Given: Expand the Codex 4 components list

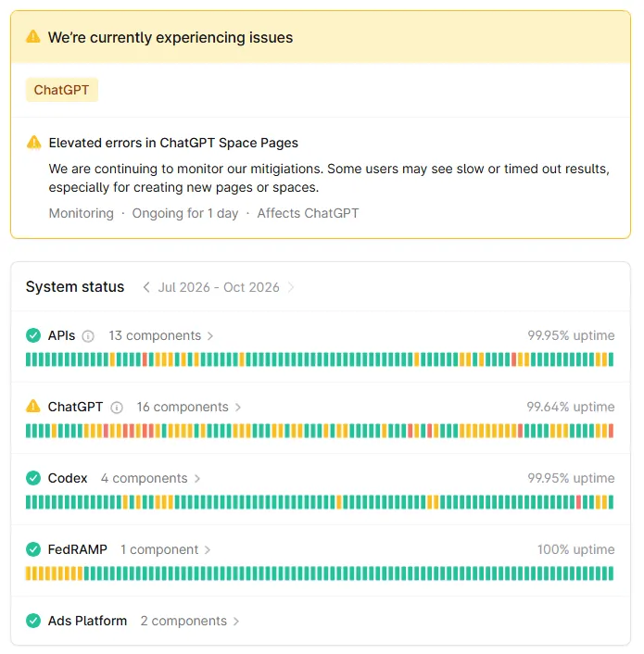Looking at the screenshot, I should point(150,478).
